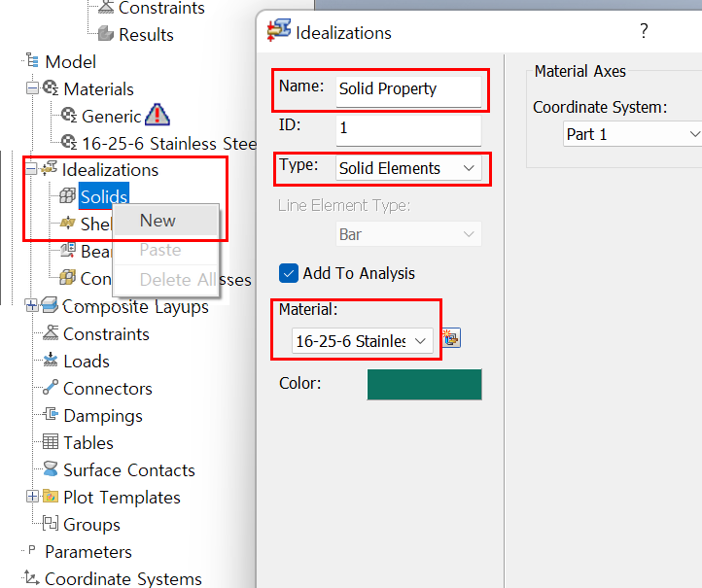Viewport: 702px width, 588px height.
Task: Click the Loads icon in tree
Action: point(51,362)
